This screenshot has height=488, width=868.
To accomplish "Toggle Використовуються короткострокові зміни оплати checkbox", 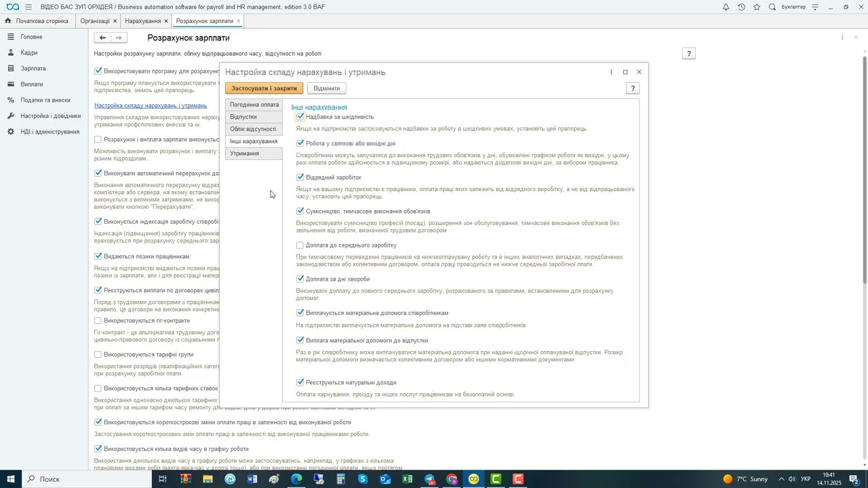I will point(98,422).
